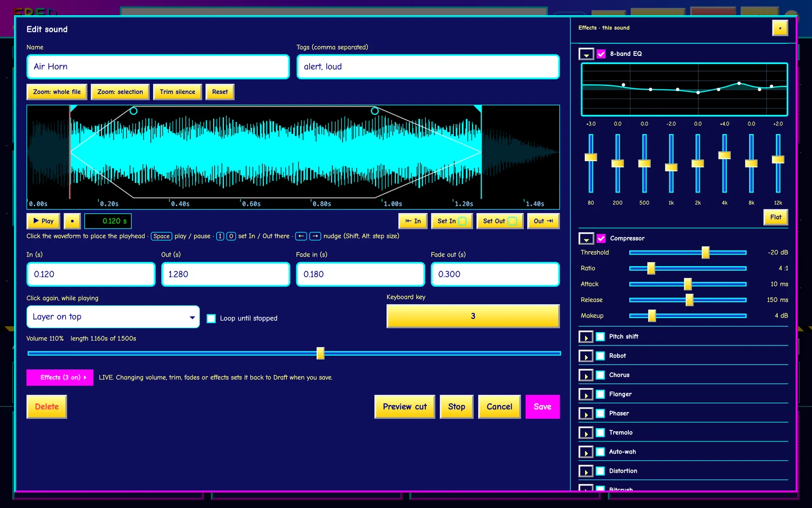
Task: Click the Compressor Threshold slider
Action: 688,252
